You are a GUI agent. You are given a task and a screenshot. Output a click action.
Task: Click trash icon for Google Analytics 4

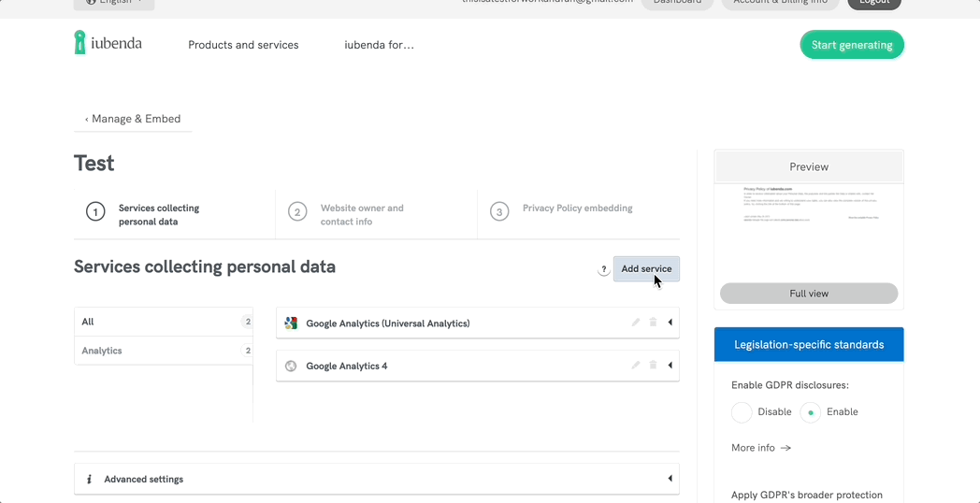click(x=653, y=366)
